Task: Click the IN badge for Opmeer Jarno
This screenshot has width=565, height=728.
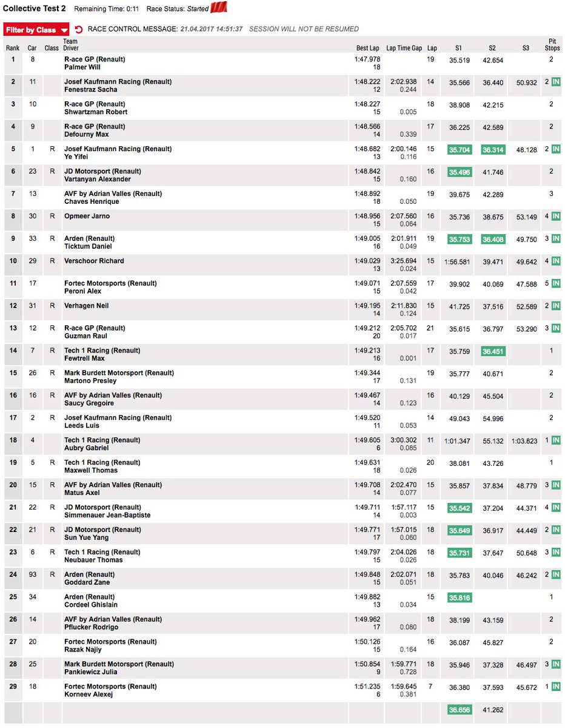Action: tap(556, 217)
